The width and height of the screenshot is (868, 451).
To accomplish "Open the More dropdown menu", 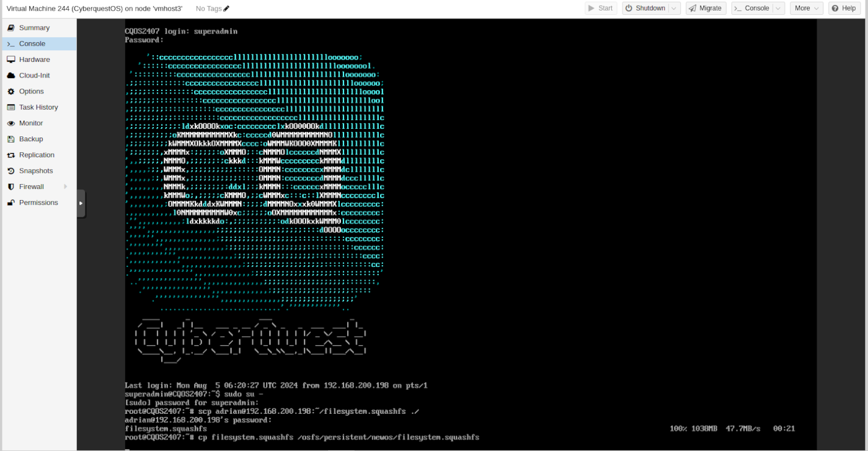I will [807, 8].
